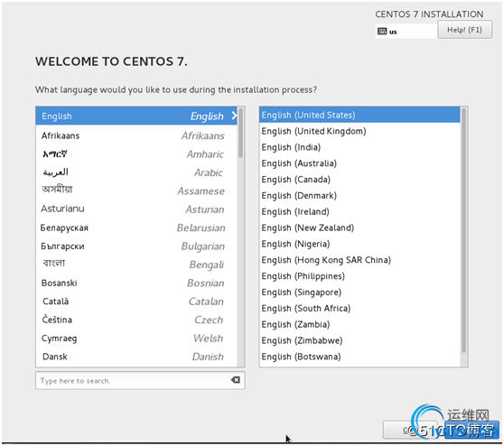Open the Help! (F1) button
The width and height of the screenshot is (504, 446).
464,30
